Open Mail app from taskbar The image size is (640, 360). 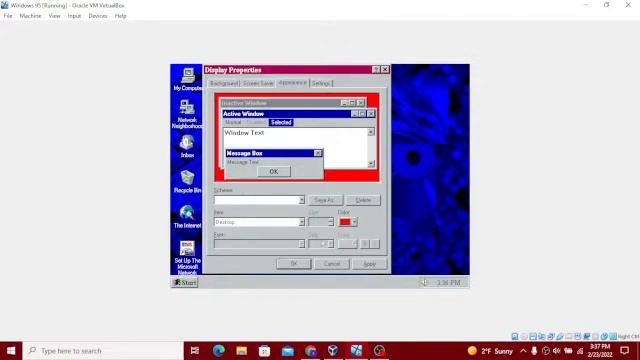[288, 351]
